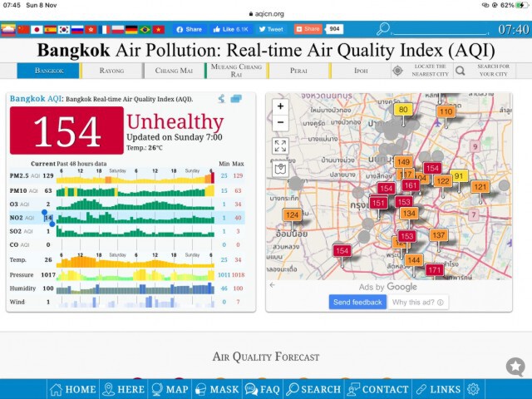Click the share icon in the AQI panel
532x399 pixels.
(x=222, y=99)
